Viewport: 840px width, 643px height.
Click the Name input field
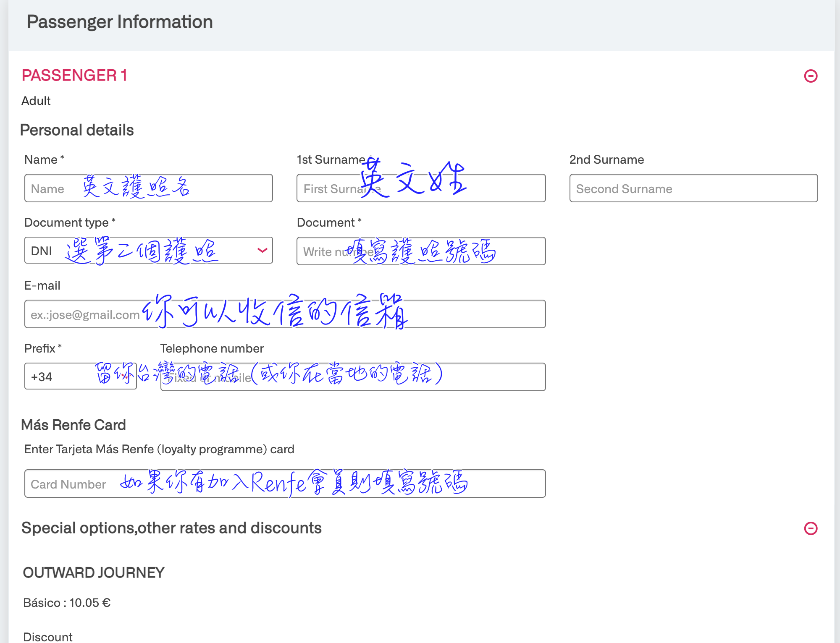[x=149, y=188]
